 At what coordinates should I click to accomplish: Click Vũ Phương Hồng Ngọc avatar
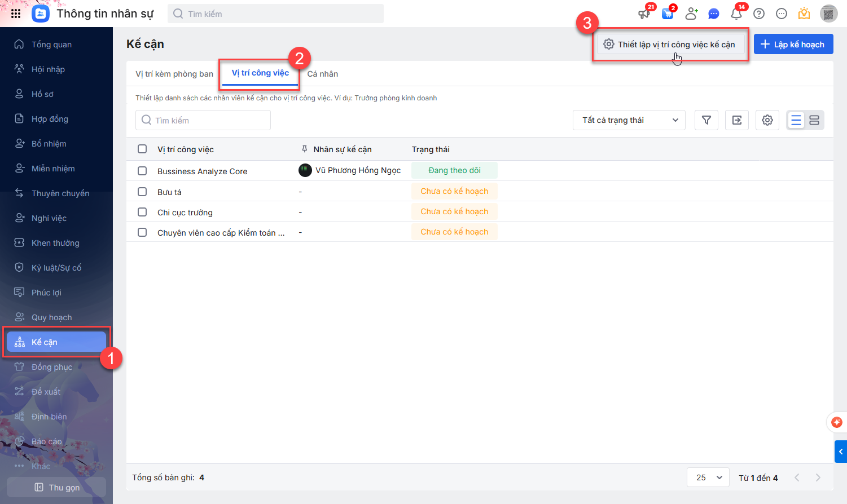click(x=305, y=170)
